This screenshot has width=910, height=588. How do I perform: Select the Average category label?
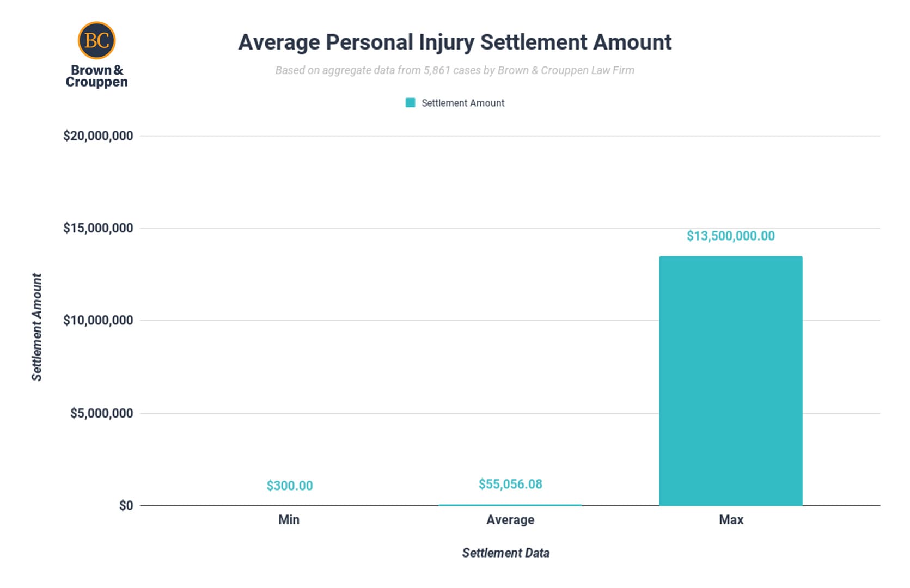pyautogui.click(x=510, y=520)
